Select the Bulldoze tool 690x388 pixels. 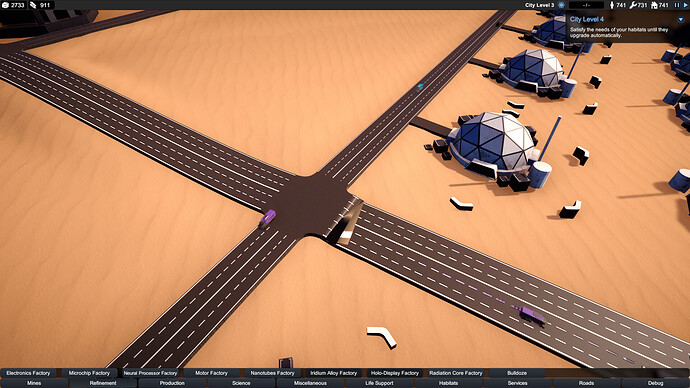pos(517,373)
